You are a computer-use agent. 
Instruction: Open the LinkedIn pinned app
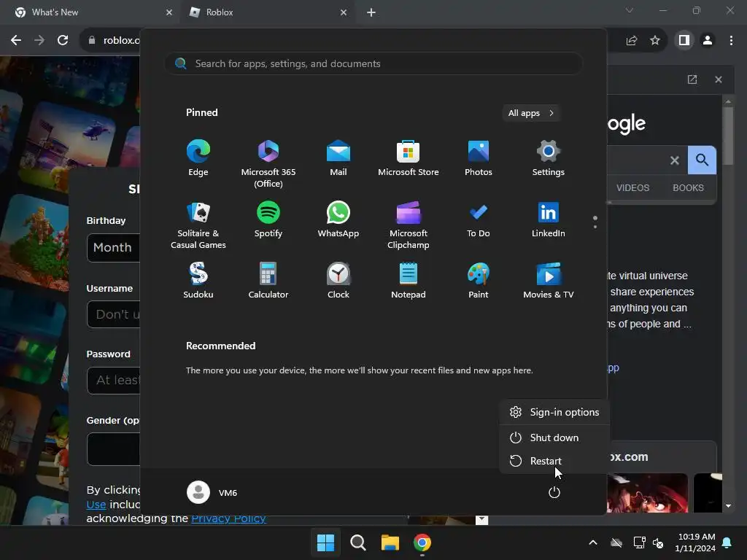click(x=549, y=219)
